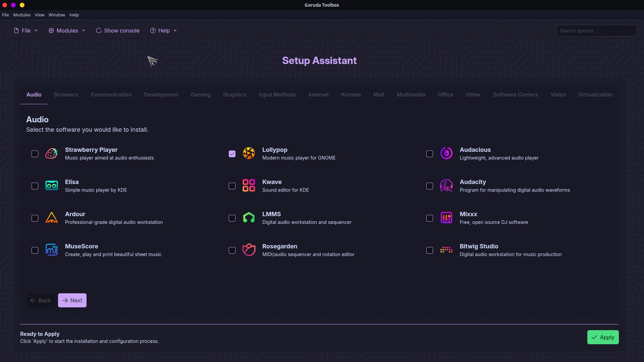This screenshot has height=362, width=644.
Task: Select the Kernels tab
Action: (351, 95)
